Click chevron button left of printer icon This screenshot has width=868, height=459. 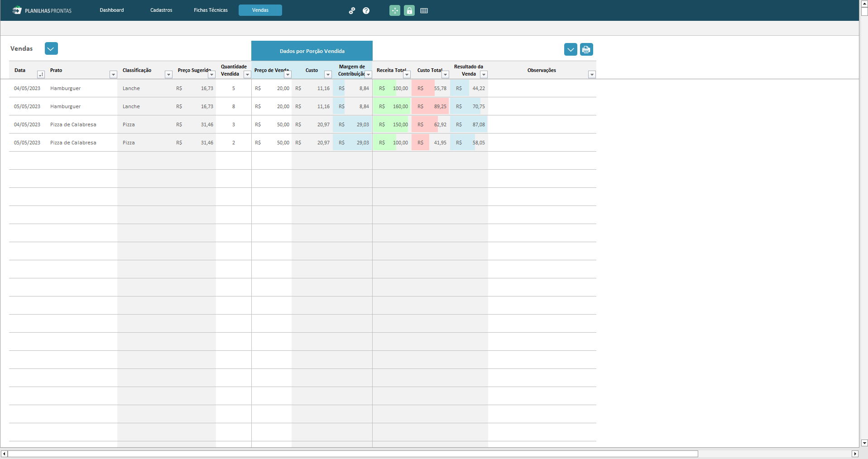(571, 49)
